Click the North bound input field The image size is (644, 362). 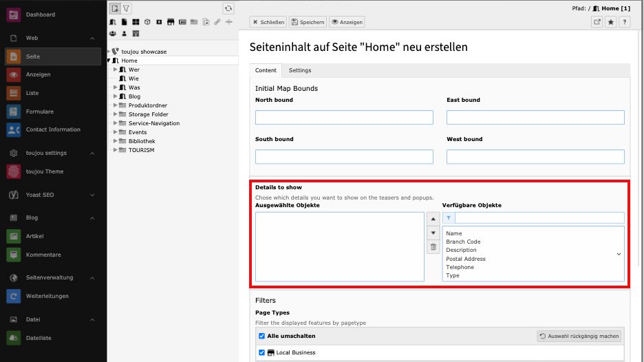344,118
